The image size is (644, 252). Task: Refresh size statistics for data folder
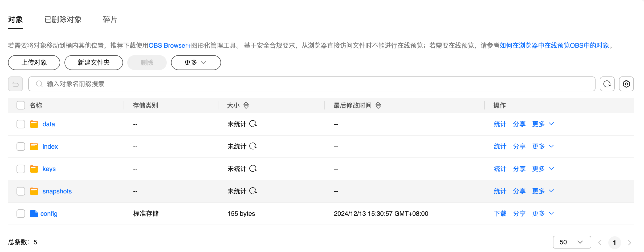[x=253, y=124]
